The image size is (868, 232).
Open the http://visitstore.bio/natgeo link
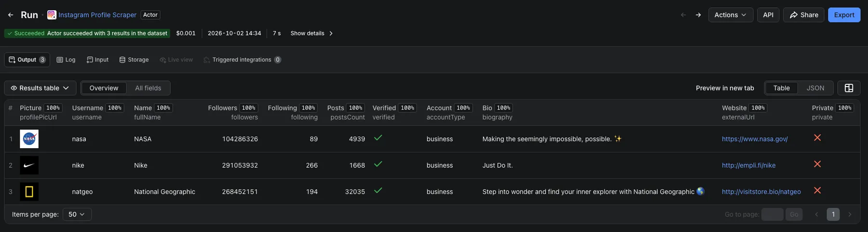[x=761, y=192]
